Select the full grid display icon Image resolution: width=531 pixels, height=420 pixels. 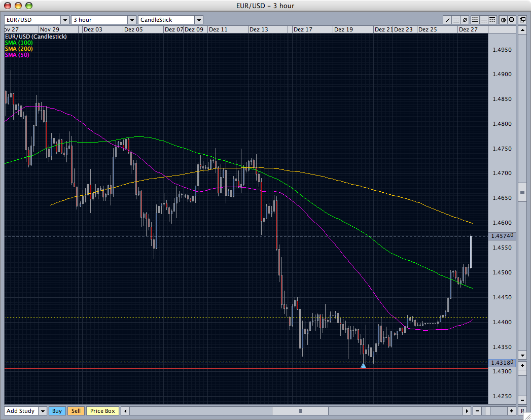tap(492, 19)
